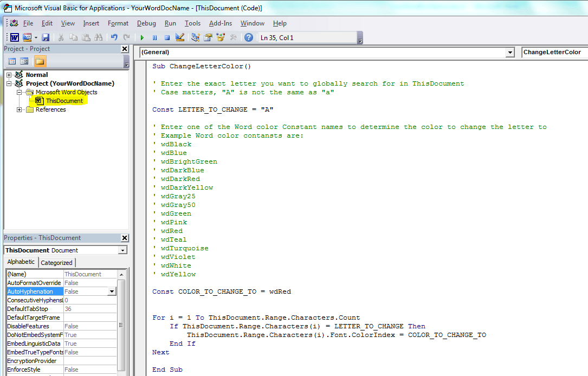Click the Properties list scrollbar thumb
Screen dimensions: 588x376
pos(121,325)
